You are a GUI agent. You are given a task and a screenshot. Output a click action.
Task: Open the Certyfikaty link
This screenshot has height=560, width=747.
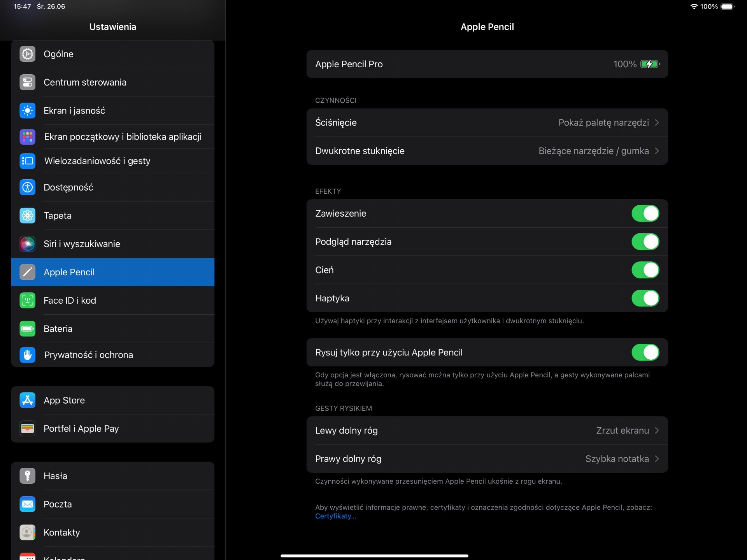[x=335, y=516]
